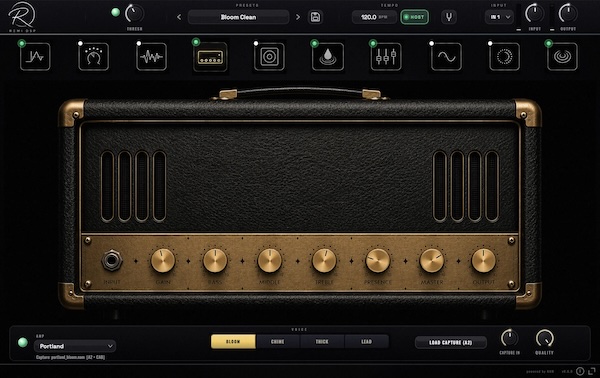Image resolution: width=600 pixels, height=378 pixels.
Task: Go to the next preset with the right arrow
Action: point(298,17)
